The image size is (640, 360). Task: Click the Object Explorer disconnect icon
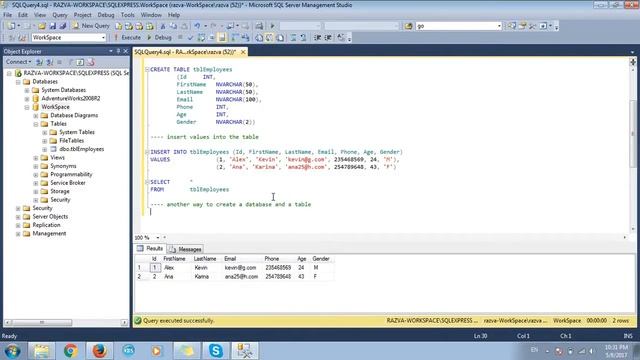(x=50, y=62)
